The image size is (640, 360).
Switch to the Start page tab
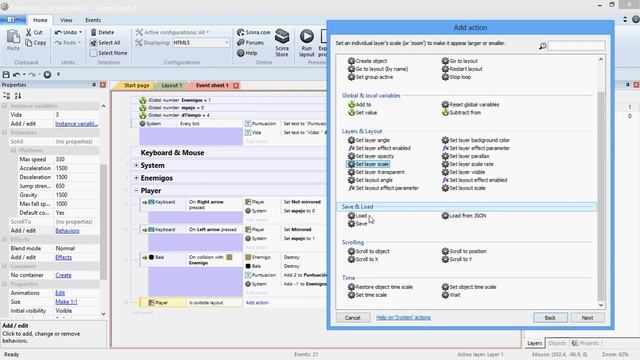(136, 85)
